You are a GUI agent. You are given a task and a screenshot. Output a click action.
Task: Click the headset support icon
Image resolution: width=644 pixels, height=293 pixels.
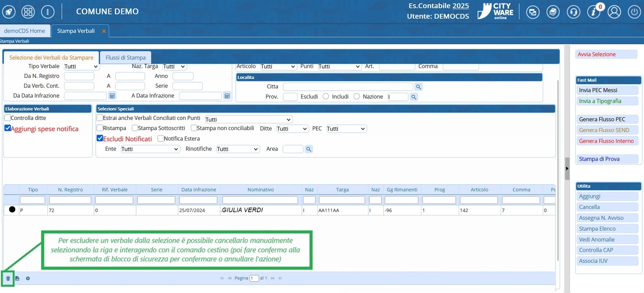[x=573, y=12]
